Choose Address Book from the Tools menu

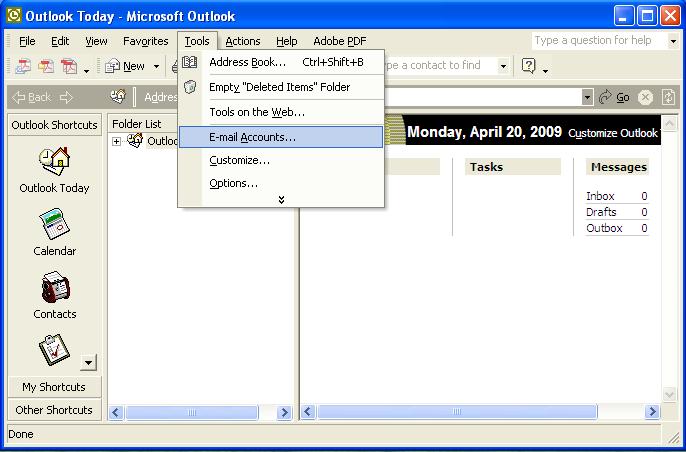coord(281,62)
